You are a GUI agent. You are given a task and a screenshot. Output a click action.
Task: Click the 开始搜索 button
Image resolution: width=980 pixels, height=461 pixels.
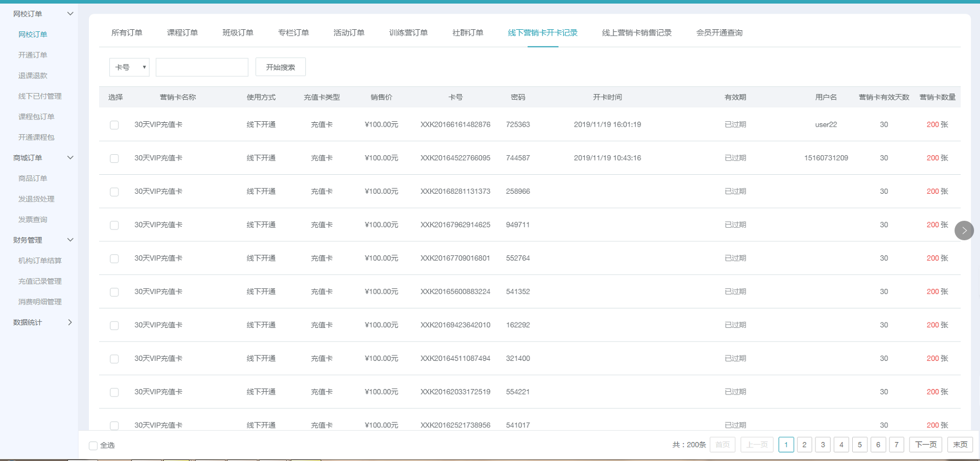point(280,67)
